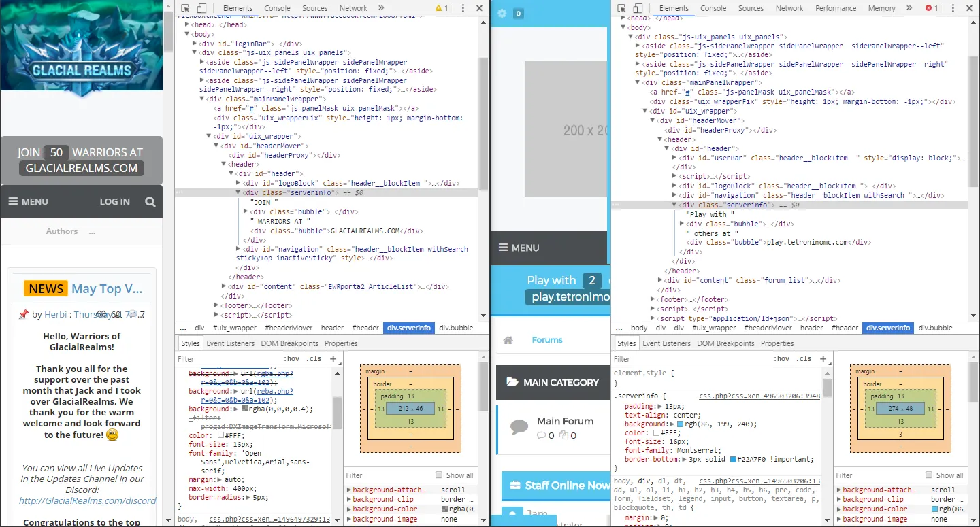This screenshot has height=527, width=980.
Task: Expand background-clip property in right computed list
Action: [839, 499]
